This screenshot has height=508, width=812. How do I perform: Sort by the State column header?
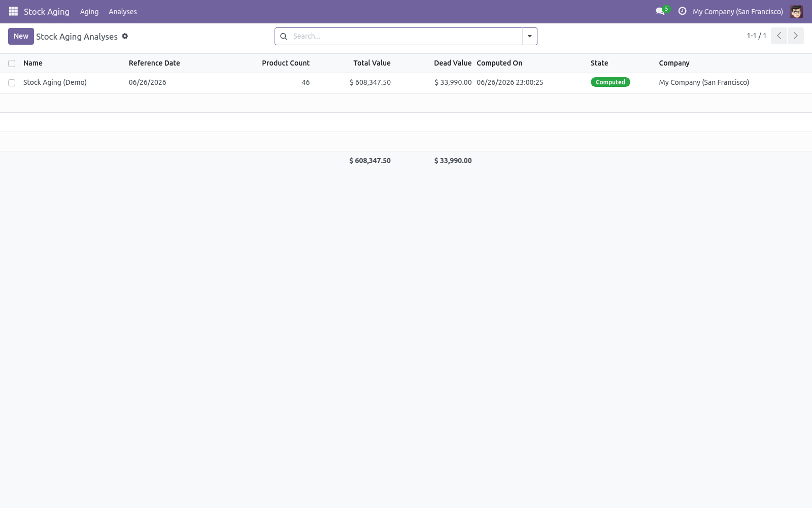tap(599, 63)
